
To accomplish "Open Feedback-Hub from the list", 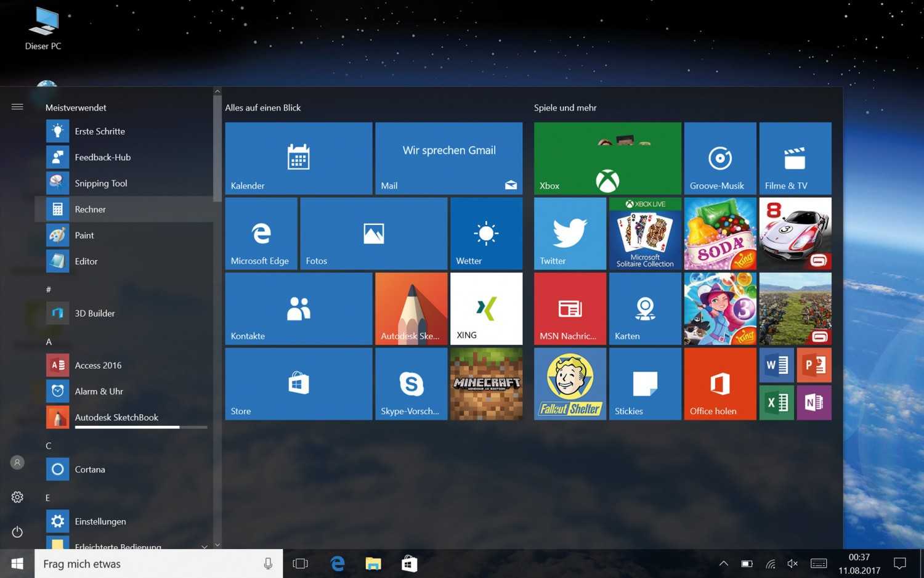I will pyautogui.click(x=124, y=157).
